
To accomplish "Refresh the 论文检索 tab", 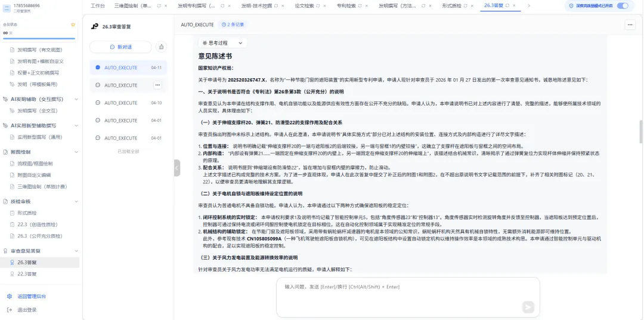I will point(318,6).
